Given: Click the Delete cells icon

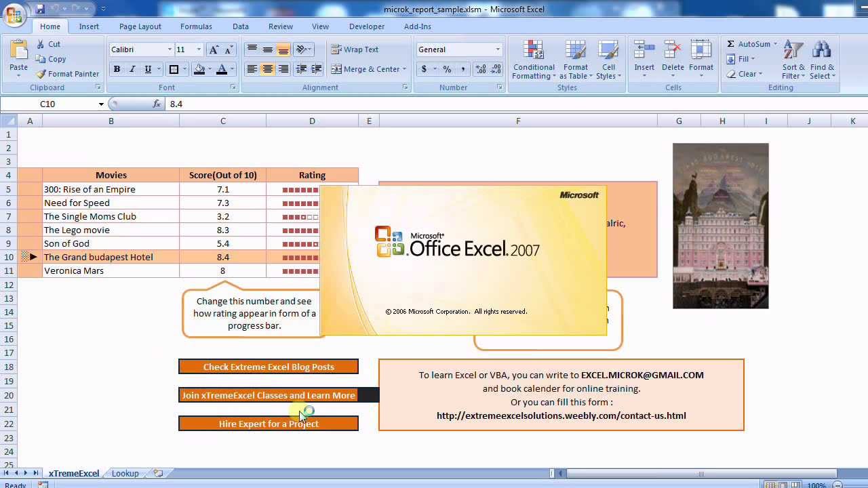Looking at the screenshot, I should point(673,51).
